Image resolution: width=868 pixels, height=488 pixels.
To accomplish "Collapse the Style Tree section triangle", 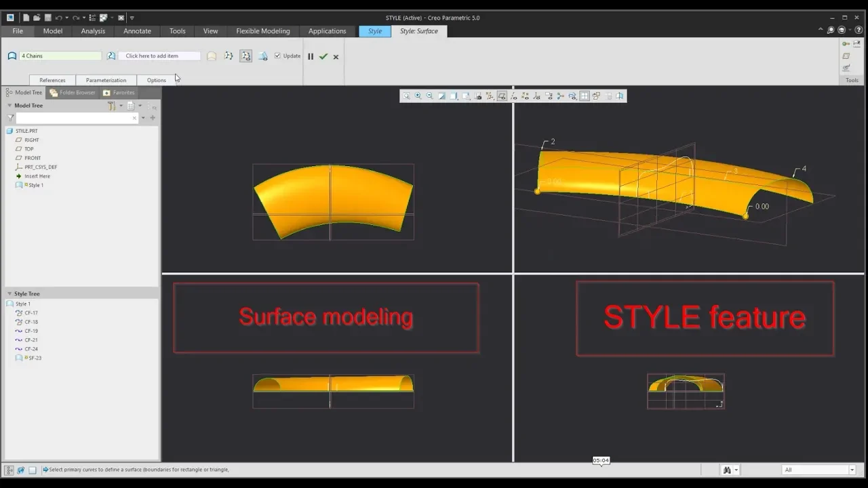I will pyautogui.click(x=9, y=293).
